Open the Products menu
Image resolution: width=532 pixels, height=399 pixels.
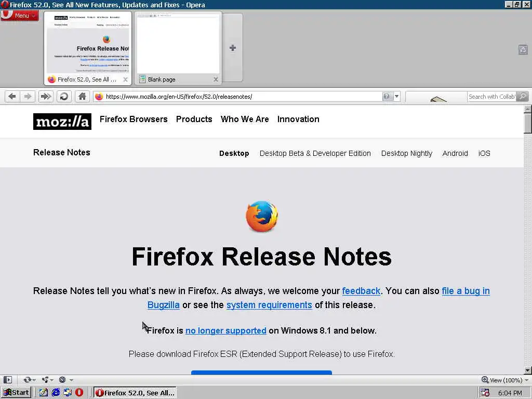tap(194, 119)
